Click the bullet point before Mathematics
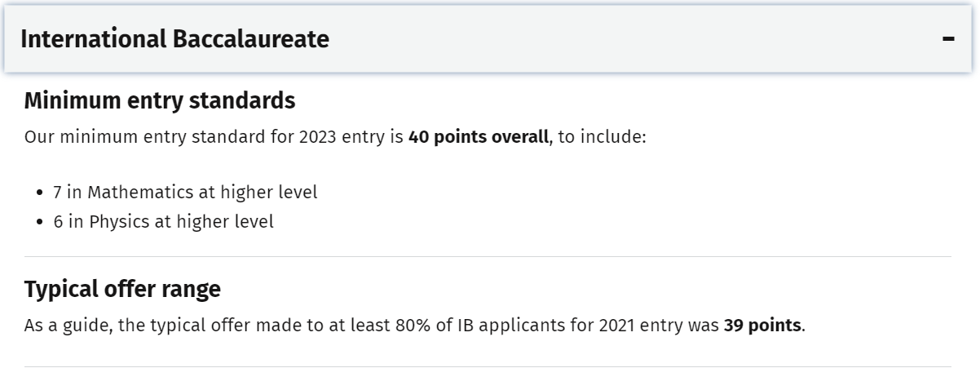 click(x=40, y=193)
